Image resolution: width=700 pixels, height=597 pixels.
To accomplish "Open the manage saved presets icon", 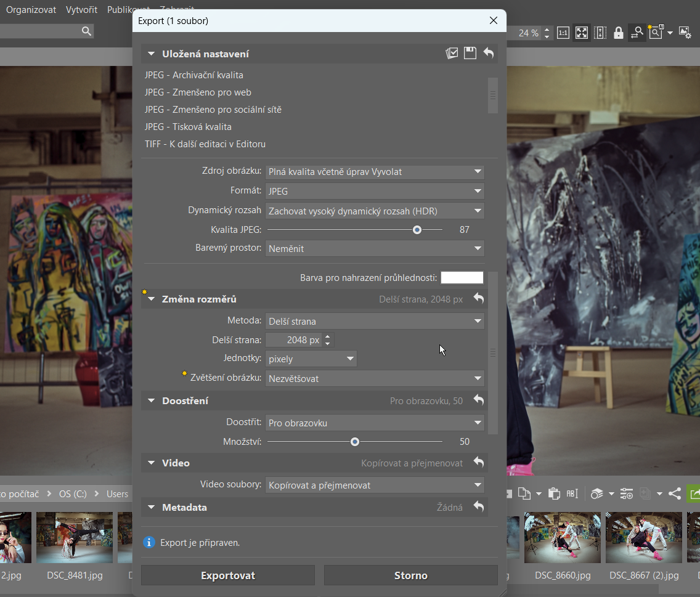I will coord(452,54).
